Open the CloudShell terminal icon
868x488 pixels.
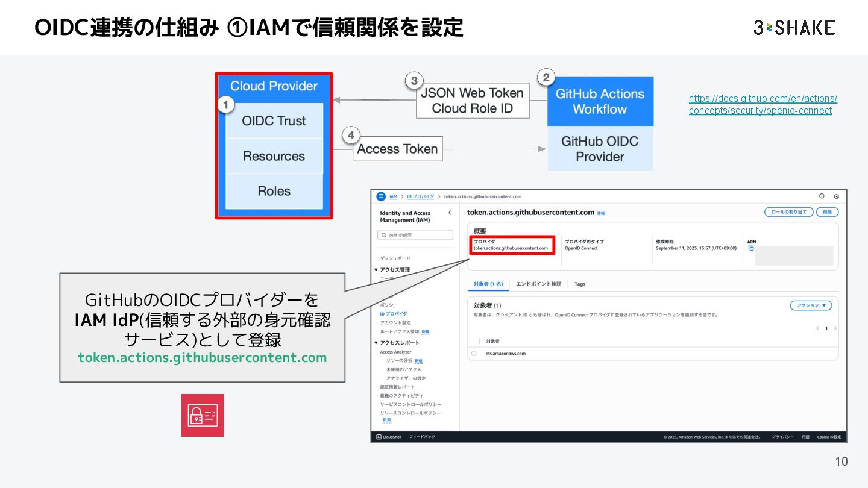379,437
